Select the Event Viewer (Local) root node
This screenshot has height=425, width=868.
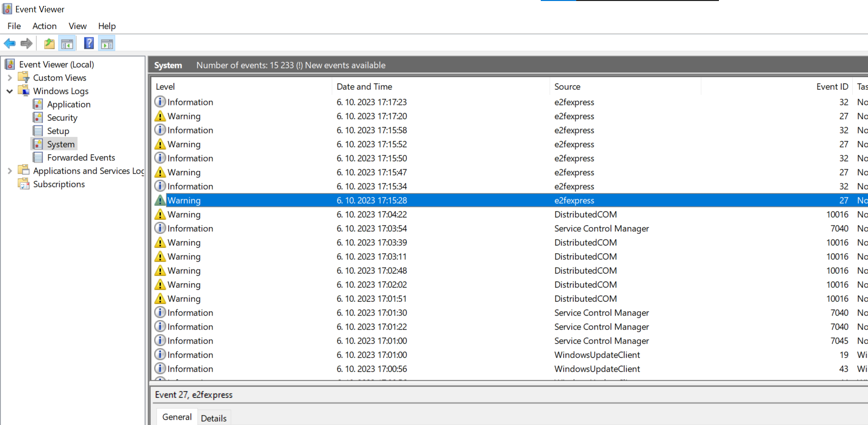tap(56, 65)
